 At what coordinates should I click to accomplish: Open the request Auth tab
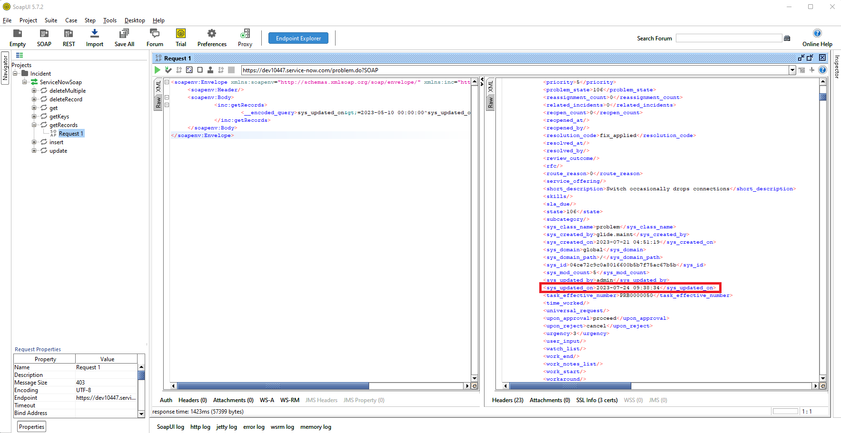pyautogui.click(x=166, y=400)
